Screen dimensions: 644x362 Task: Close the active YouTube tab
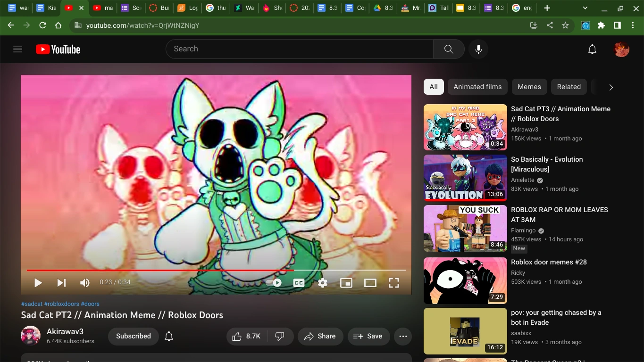click(x=81, y=8)
